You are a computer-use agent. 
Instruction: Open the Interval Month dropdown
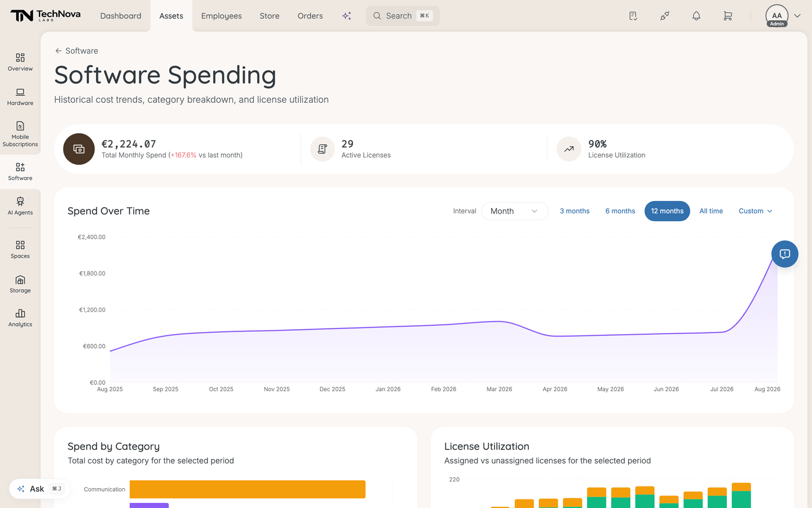pos(515,211)
